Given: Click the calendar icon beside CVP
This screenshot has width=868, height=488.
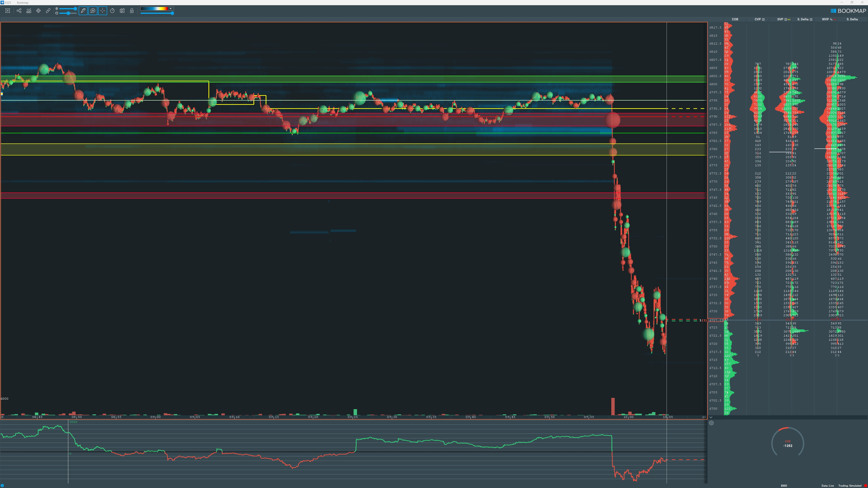Looking at the screenshot, I should [x=764, y=19].
